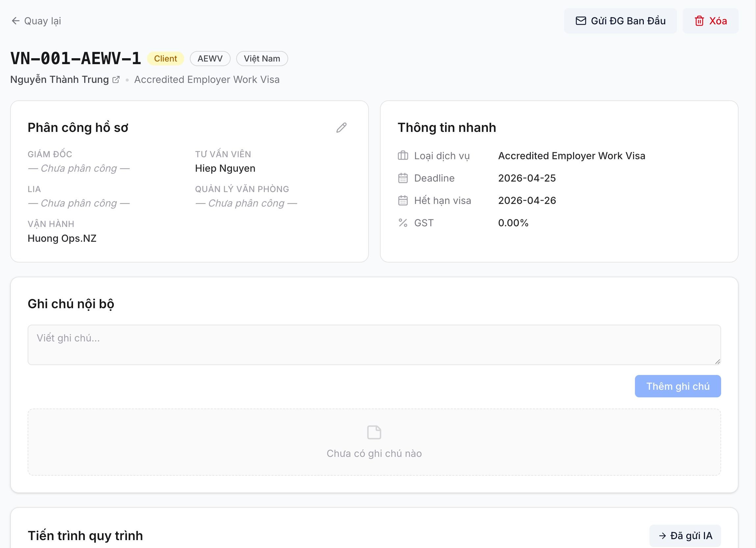Go back via Quay lại link
The width and height of the screenshot is (756, 548).
click(42, 21)
